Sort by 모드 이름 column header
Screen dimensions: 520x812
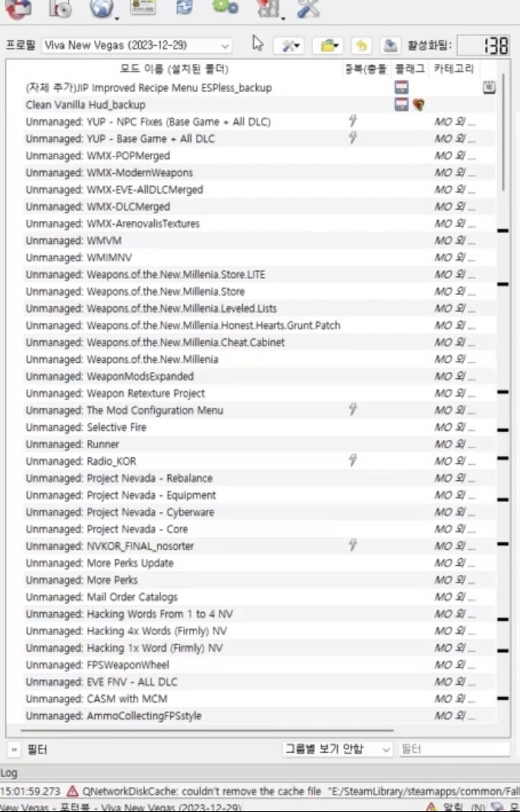174,69
